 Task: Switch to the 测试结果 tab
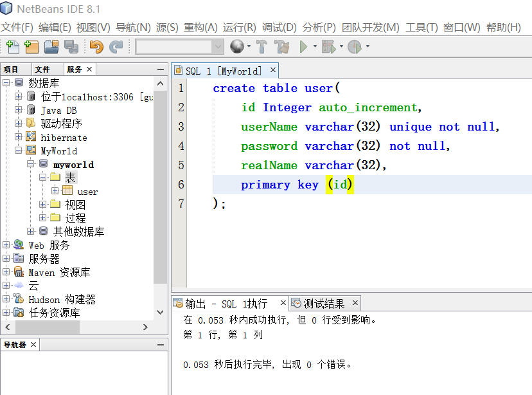pyautogui.click(x=324, y=303)
